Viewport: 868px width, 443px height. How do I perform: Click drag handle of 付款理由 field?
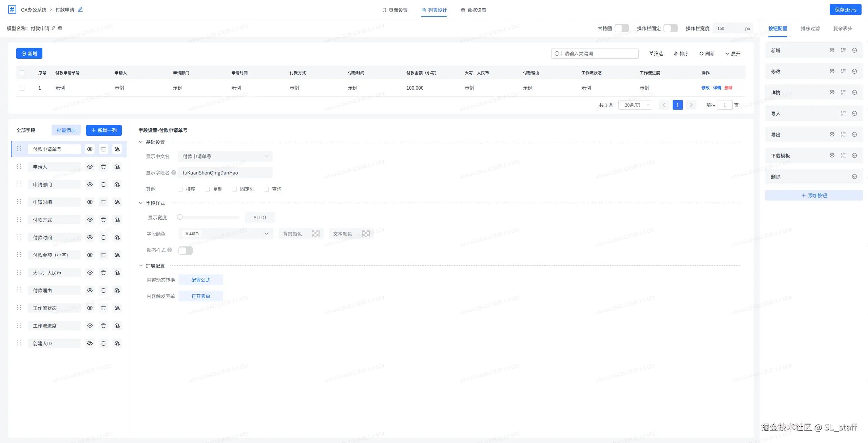coord(19,290)
